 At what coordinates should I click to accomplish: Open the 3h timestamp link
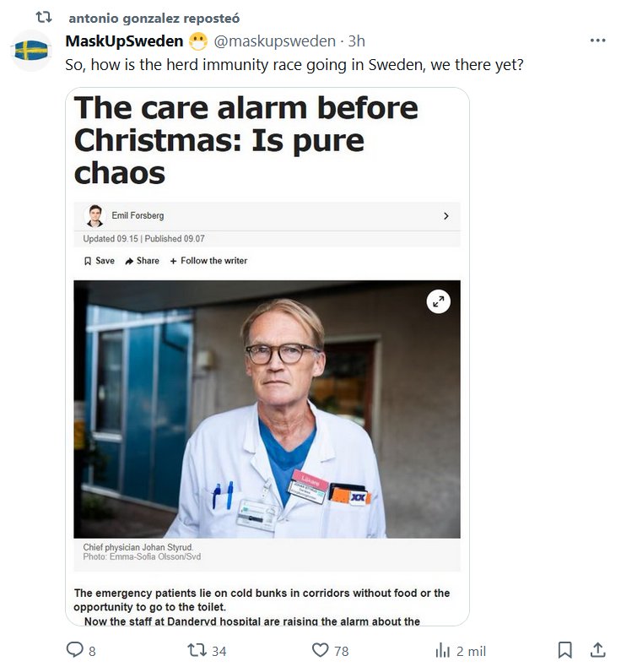click(x=356, y=41)
